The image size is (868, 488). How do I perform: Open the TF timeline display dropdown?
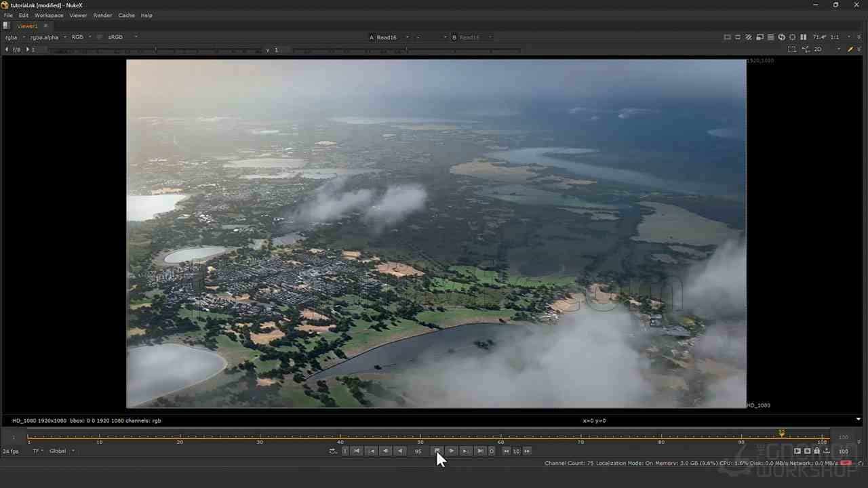tap(38, 451)
